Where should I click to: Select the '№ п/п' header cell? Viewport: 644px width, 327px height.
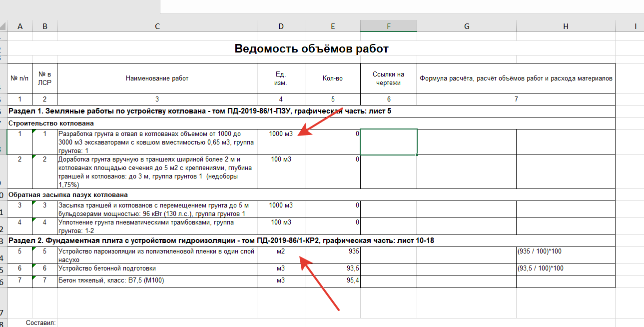[x=20, y=78]
